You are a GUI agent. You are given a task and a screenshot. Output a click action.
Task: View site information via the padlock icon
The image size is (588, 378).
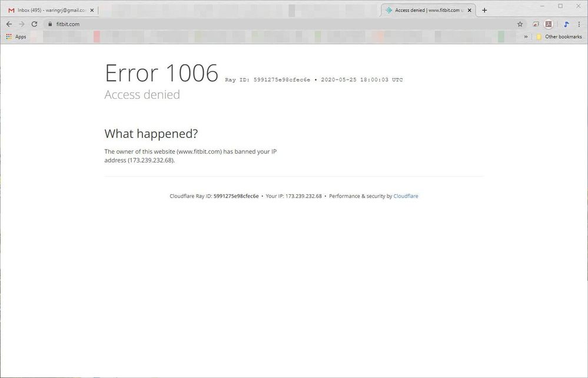51,24
